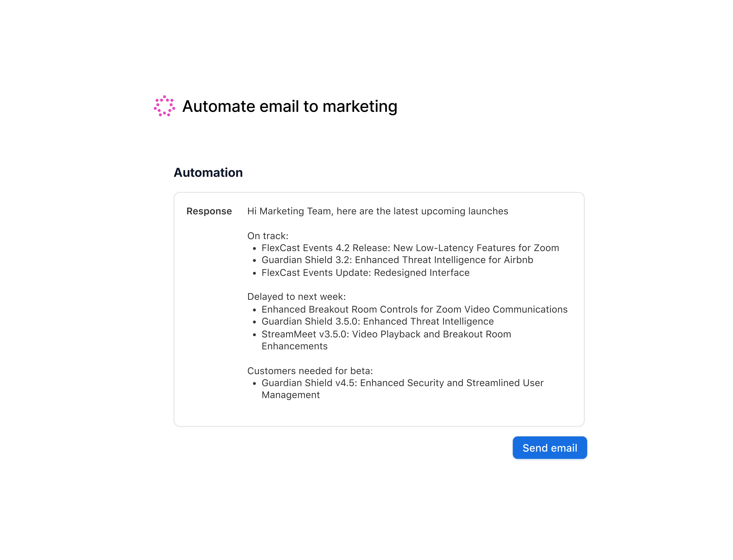733x560 pixels.
Task: Select Guardian Shield v4.5 Enhanced Security item
Action: coord(402,388)
